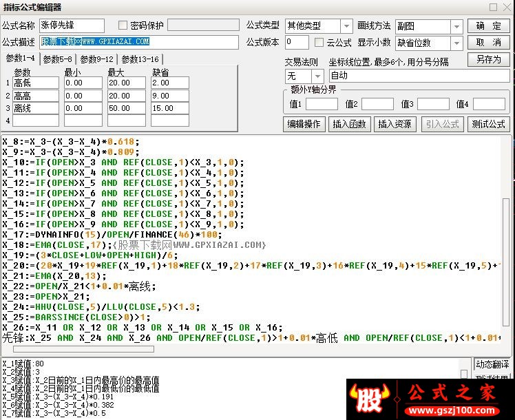
Task: Run the 测试公式 button
Action: 488,124
